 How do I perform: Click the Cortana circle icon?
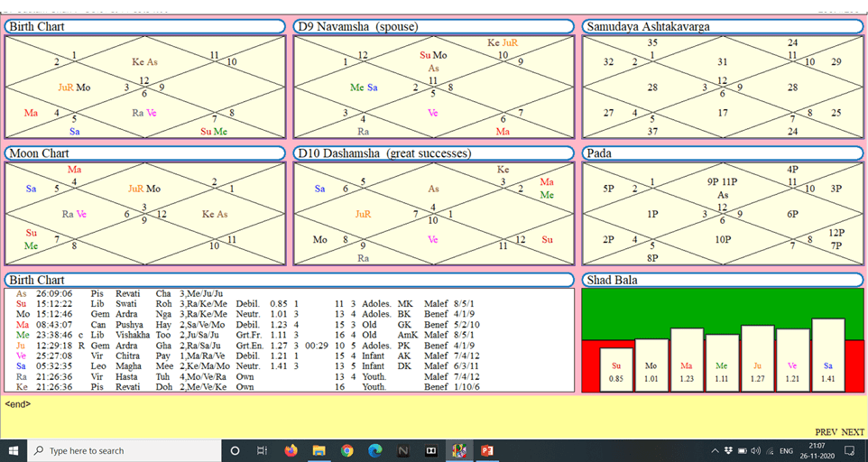[x=235, y=450]
